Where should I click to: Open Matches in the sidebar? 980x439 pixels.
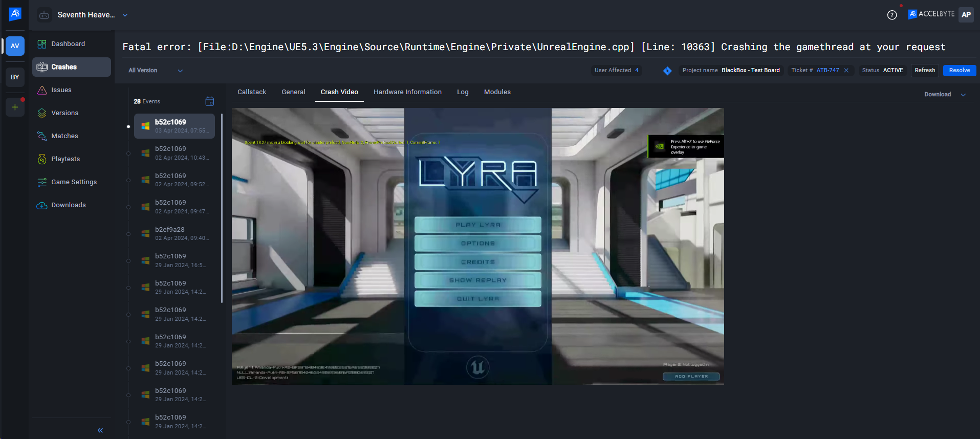coord(72,136)
